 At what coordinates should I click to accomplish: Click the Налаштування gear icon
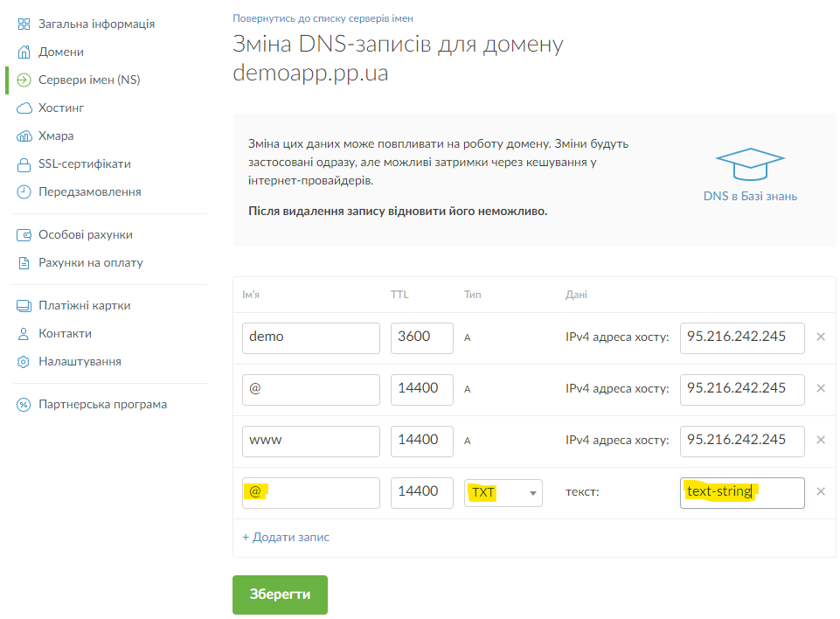pos(24,361)
